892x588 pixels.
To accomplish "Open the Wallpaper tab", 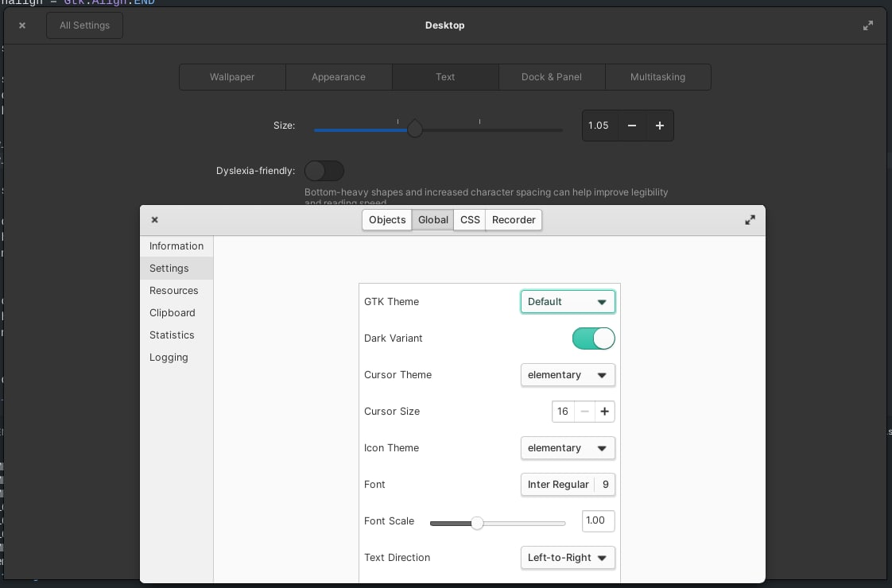I will [232, 77].
